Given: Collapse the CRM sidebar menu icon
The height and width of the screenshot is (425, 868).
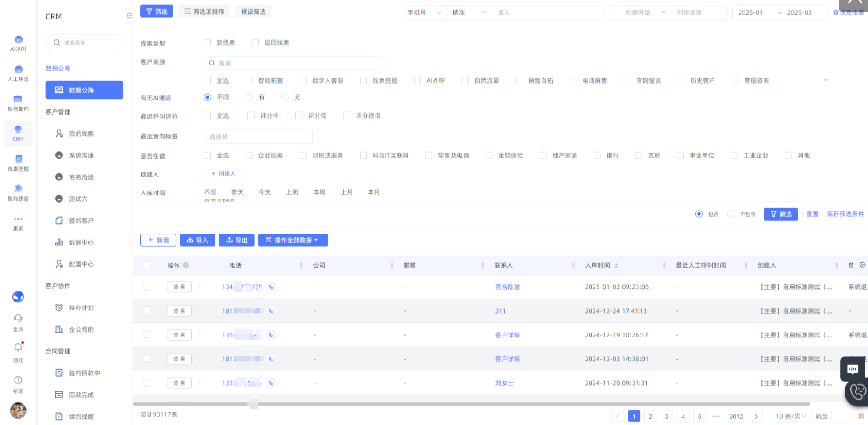Looking at the screenshot, I should pos(129,15).
